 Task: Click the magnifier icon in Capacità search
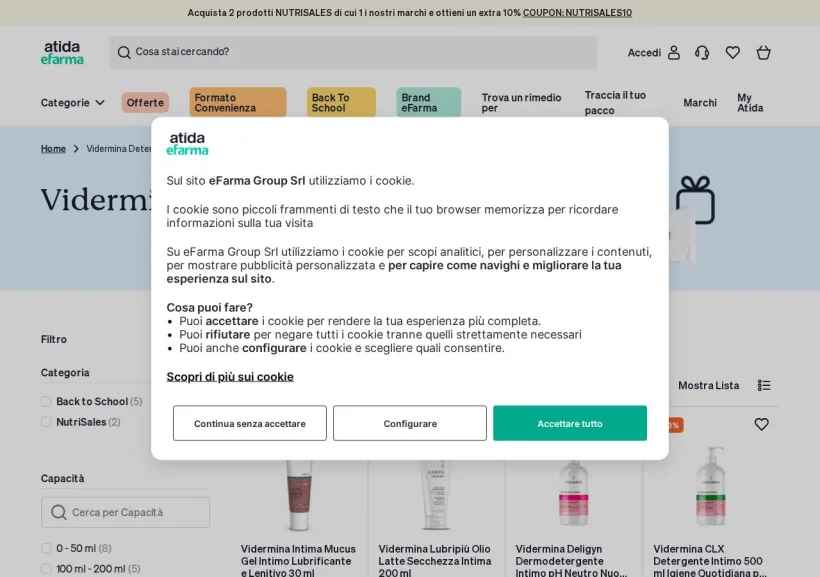59,512
